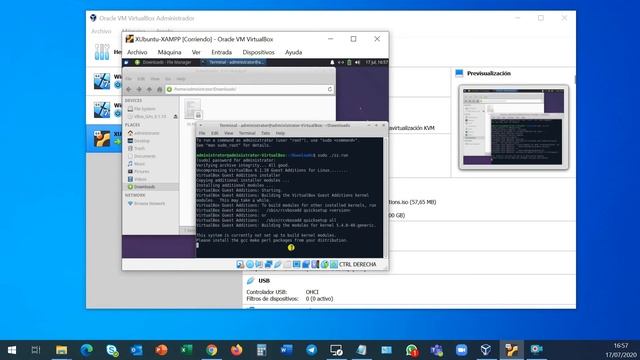Open the Help menu in terminal window
Viewport: 640px width, 360px height.
pyautogui.click(x=280, y=133)
